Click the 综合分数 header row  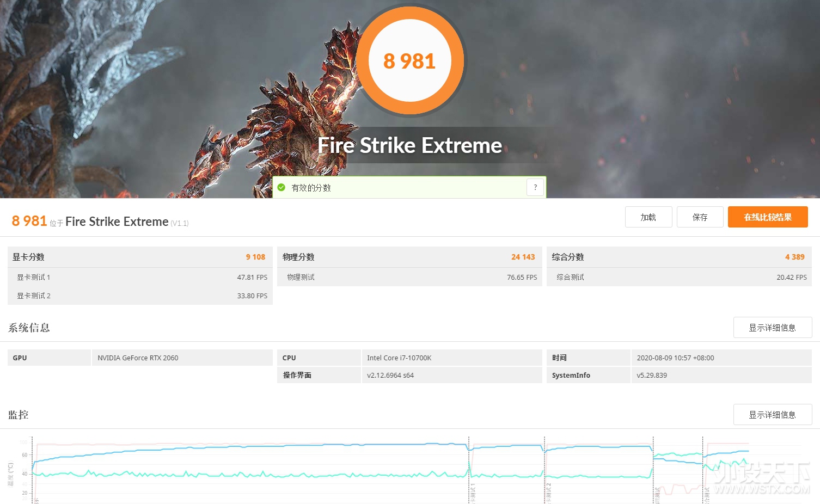coord(679,257)
